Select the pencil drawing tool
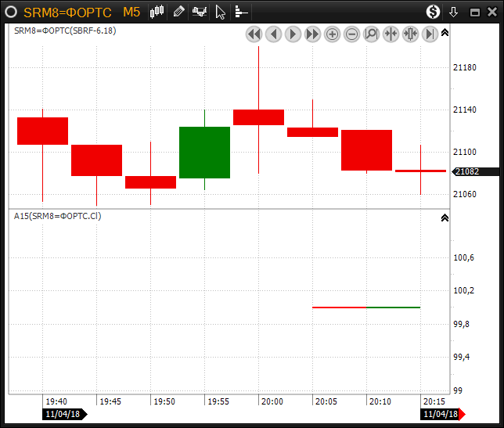 click(179, 12)
